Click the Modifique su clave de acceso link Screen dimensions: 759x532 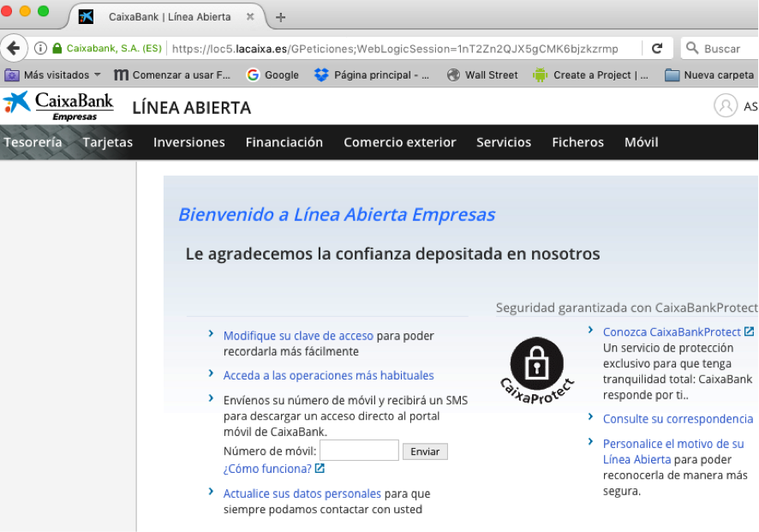click(x=298, y=336)
